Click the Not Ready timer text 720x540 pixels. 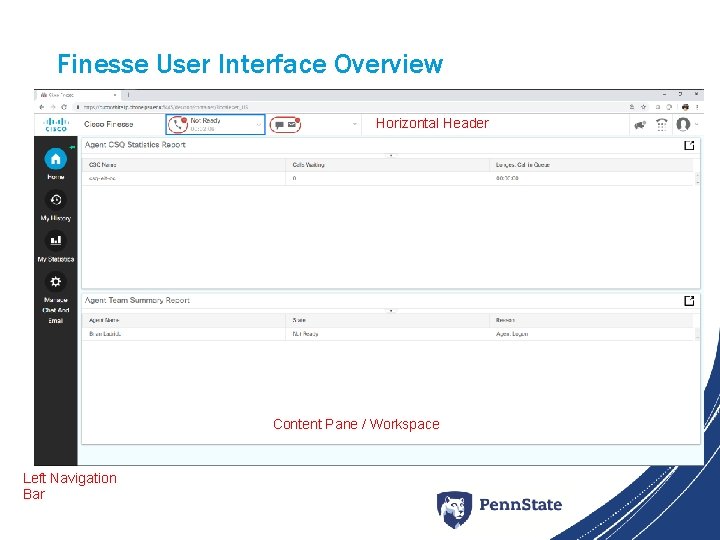click(202, 129)
